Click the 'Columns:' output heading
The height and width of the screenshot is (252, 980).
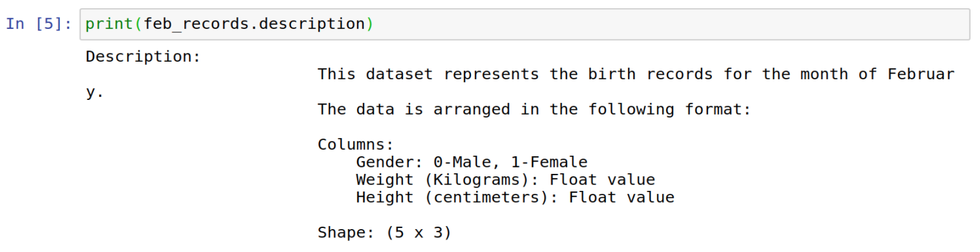click(355, 145)
